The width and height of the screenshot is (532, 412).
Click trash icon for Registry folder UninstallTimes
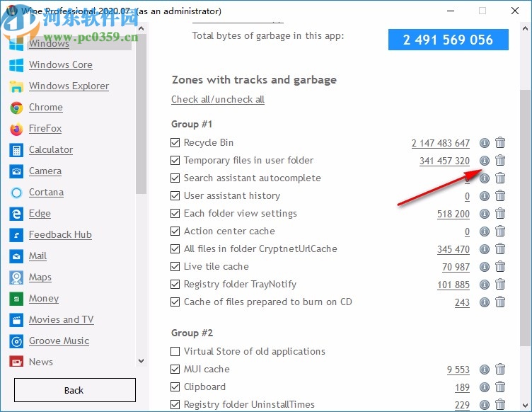tap(500, 404)
